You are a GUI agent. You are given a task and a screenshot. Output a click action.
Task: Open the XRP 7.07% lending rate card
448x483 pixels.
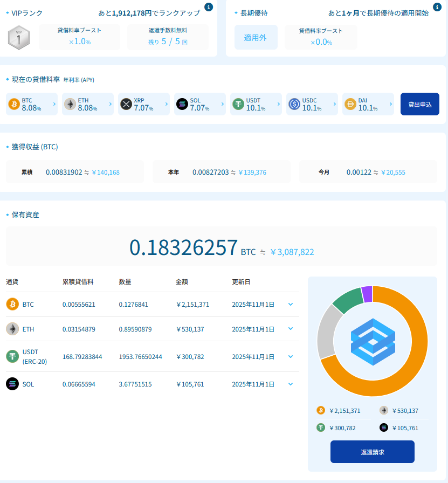tap(143, 104)
